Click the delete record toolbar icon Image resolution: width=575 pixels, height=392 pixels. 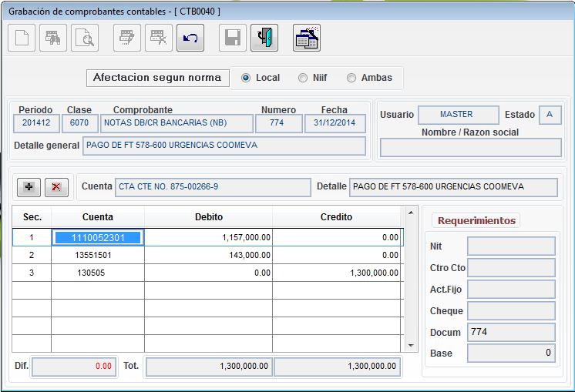pyautogui.click(x=159, y=38)
